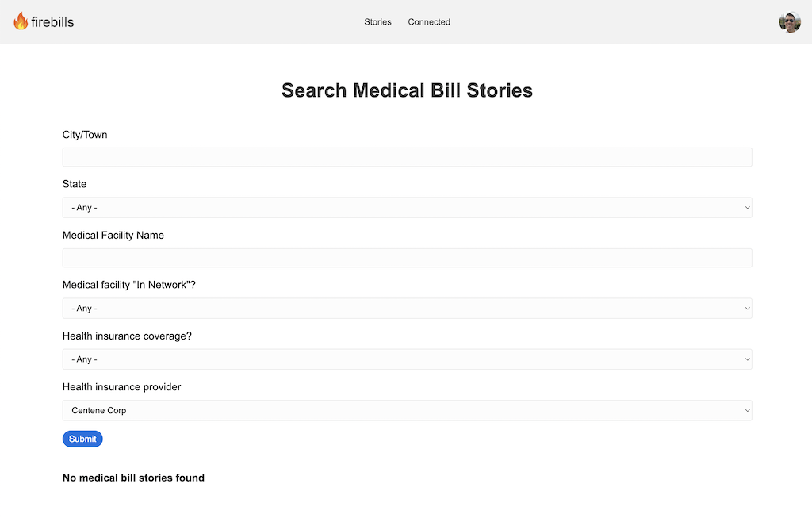This screenshot has height=518, width=812.
Task: Submit the search form
Action: 82,439
